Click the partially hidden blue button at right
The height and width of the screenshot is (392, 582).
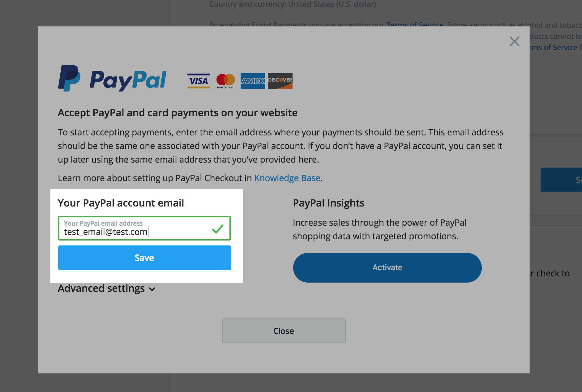(x=561, y=180)
